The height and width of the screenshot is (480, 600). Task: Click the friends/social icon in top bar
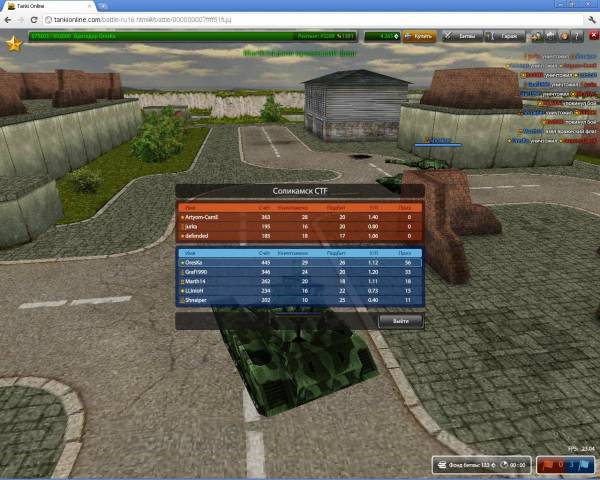tap(536, 36)
